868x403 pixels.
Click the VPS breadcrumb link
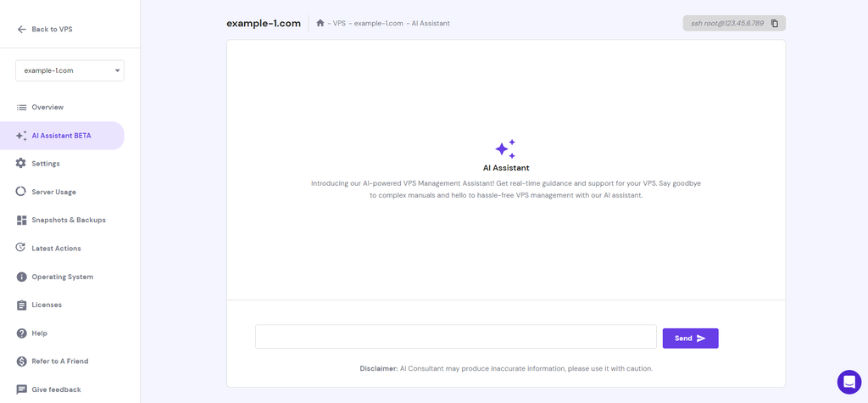[x=339, y=23]
